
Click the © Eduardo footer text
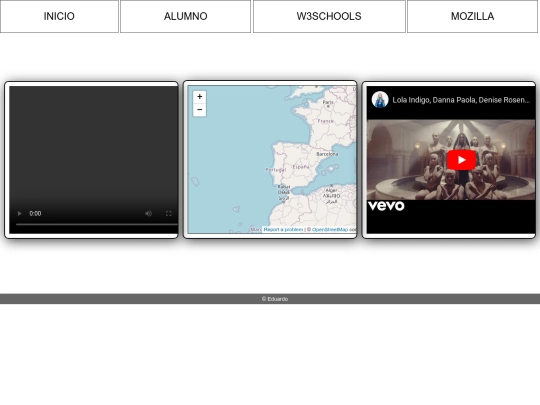coord(275,299)
